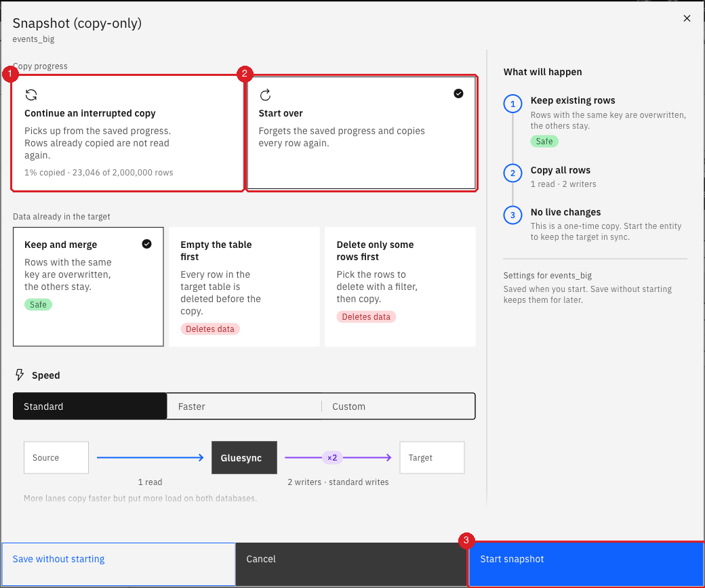705x588 pixels.
Task: Click step 1 circle in What will happen
Action: (x=512, y=104)
